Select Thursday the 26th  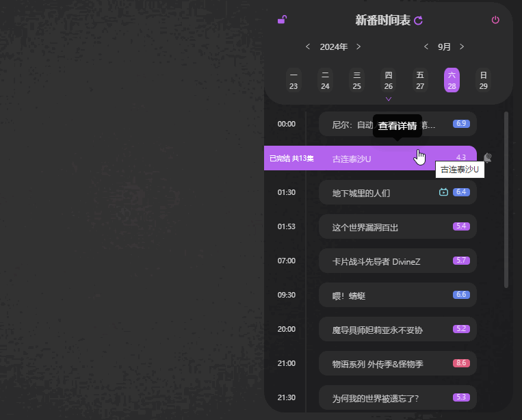click(389, 81)
